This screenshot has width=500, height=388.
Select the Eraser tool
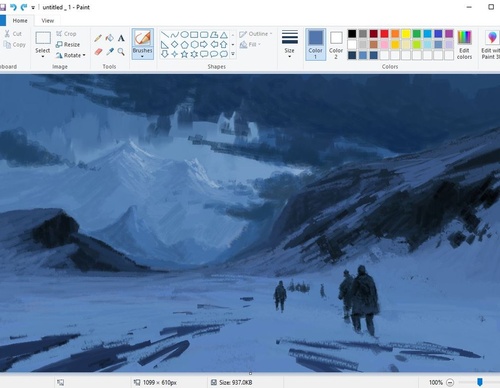98,51
